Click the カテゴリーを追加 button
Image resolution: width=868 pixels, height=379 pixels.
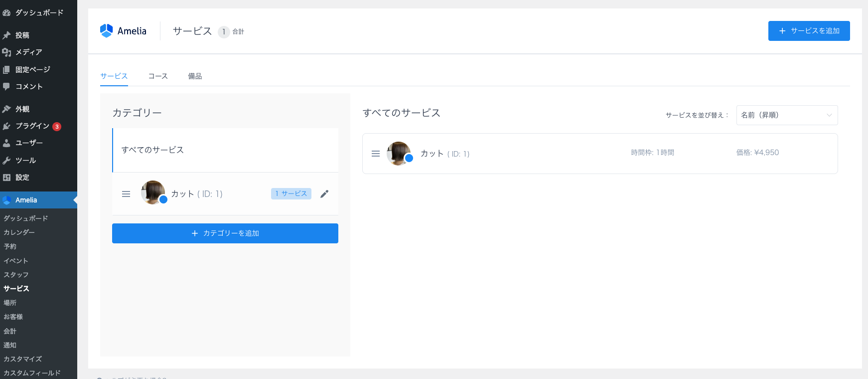click(x=225, y=233)
